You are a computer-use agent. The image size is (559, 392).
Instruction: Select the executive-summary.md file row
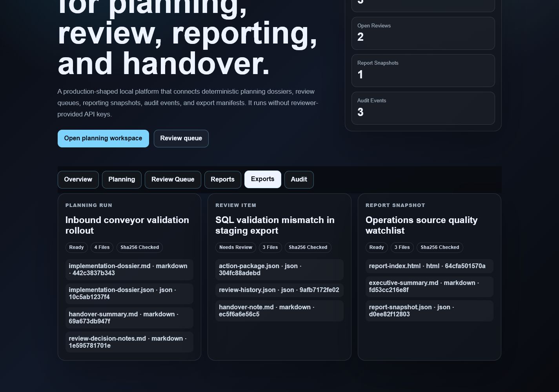pyautogui.click(x=430, y=287)
